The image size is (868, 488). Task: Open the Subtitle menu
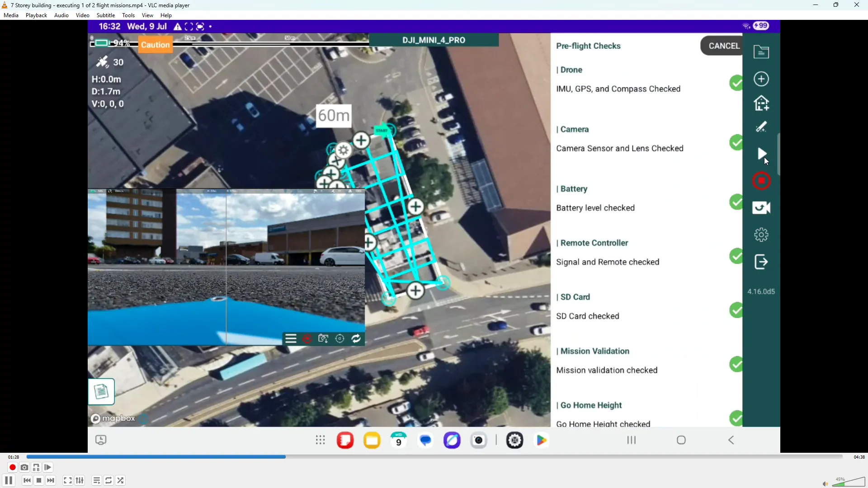(x=105, y=15)
